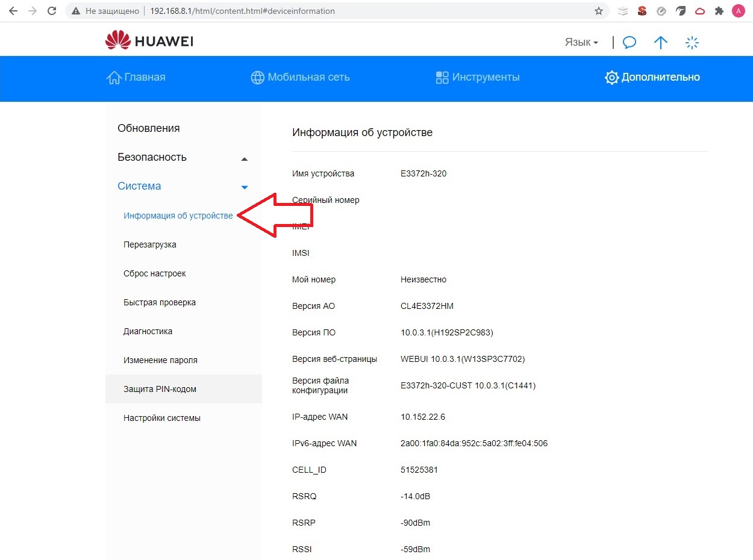Click the browser back arrow
753x560 pixels.
pyautogui.click(x=13, y=11)
